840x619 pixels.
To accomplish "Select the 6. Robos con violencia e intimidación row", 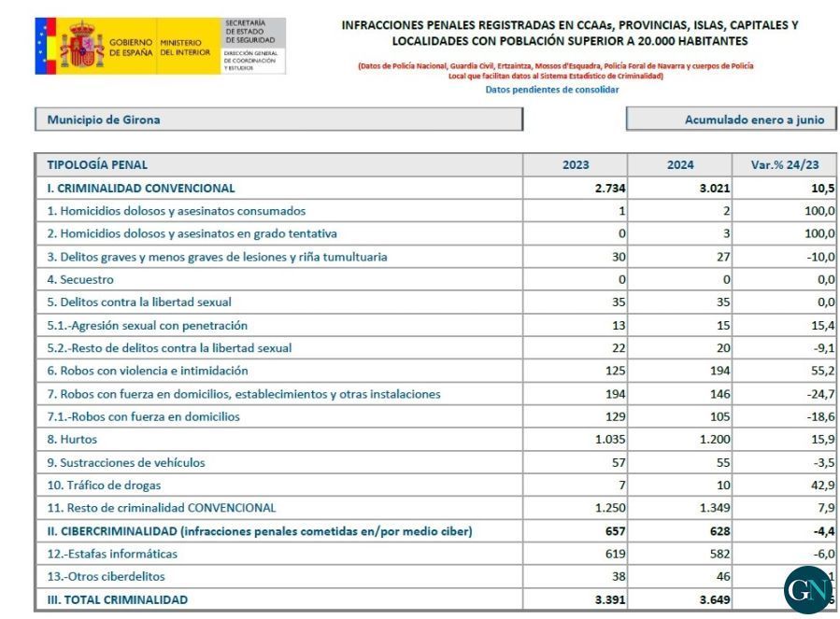I will pos(435,371).
